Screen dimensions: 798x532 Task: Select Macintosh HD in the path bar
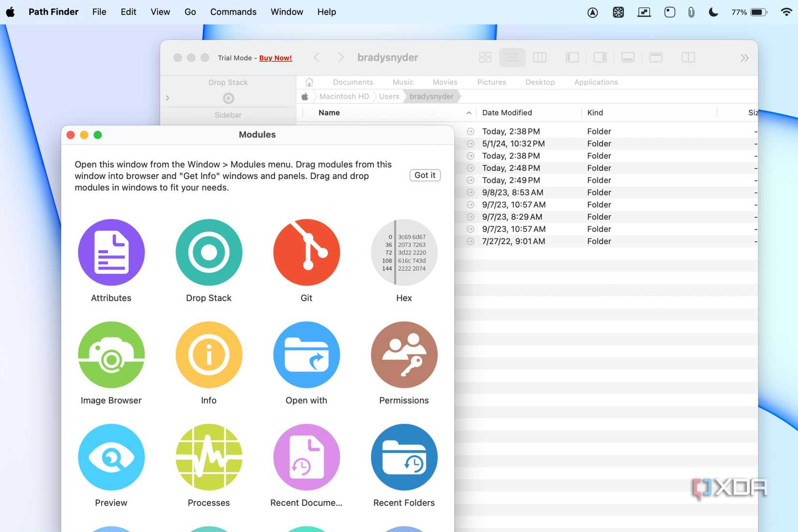point(344,96)
